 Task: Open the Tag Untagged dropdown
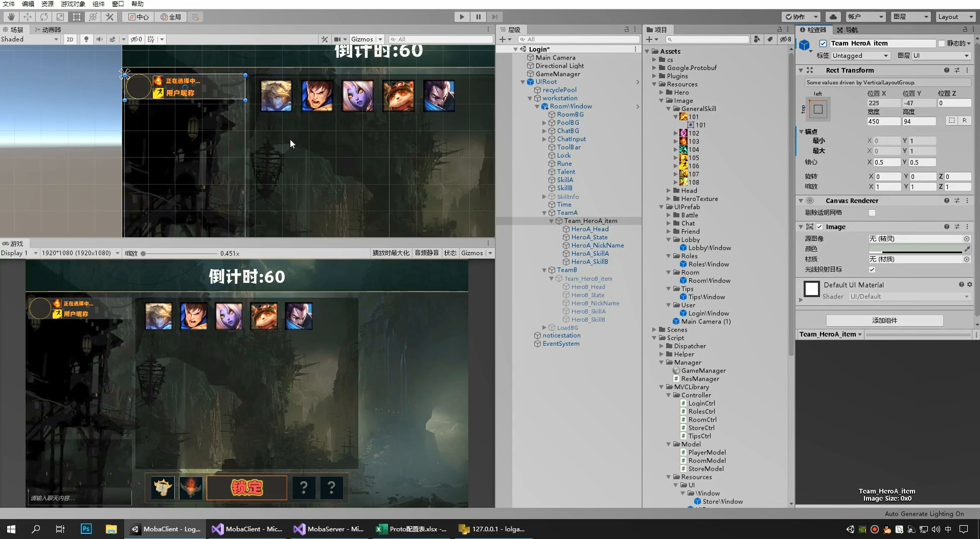click(860, 56)
